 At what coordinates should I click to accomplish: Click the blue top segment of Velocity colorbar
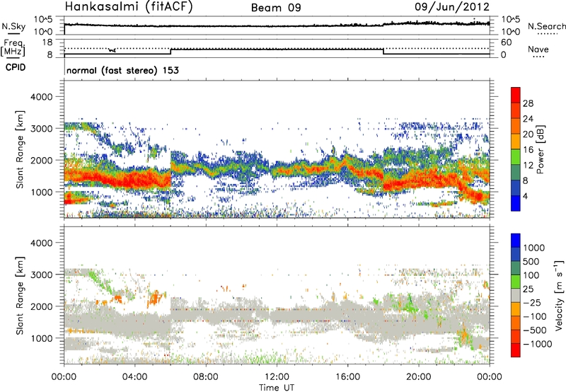click(x=516, y=241)
